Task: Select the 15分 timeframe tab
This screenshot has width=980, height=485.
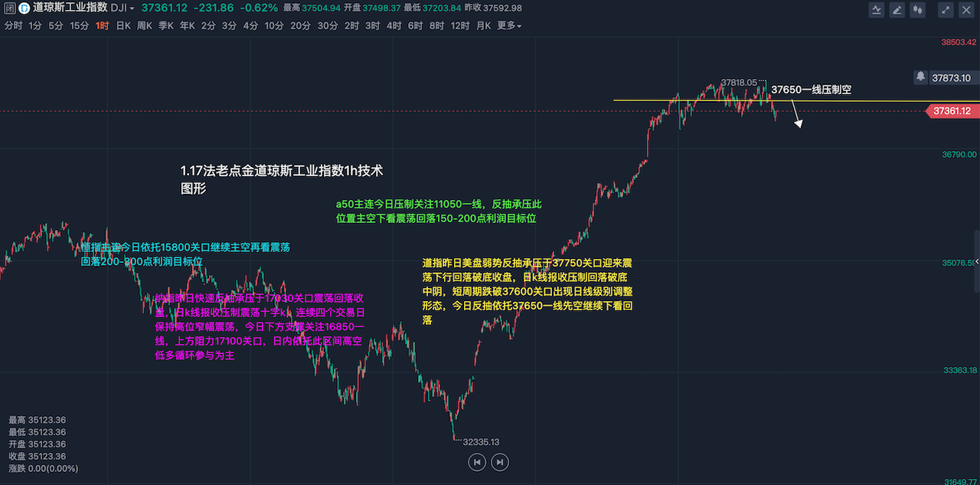Action: click(79, 26)
